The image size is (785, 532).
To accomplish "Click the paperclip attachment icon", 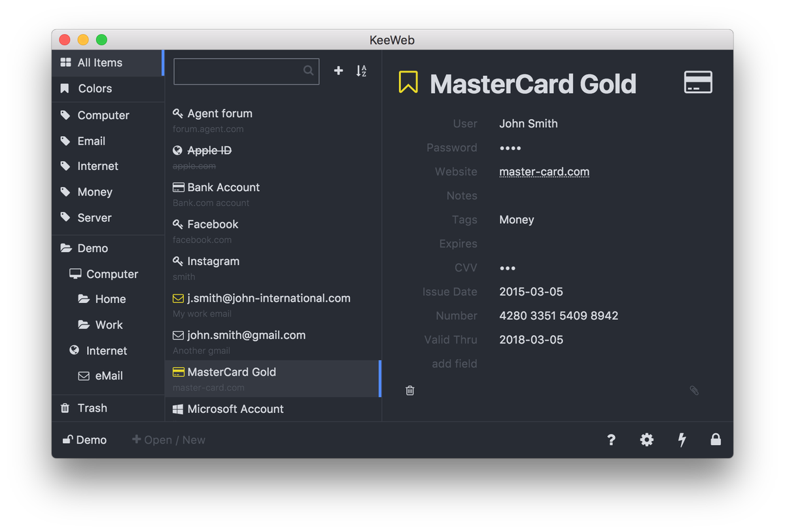I will click(x=694, y=391).
